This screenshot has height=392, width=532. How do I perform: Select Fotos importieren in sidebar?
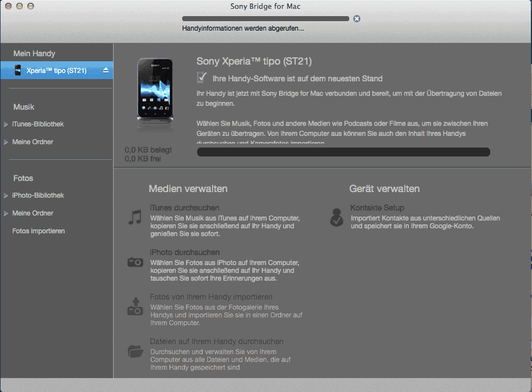[38, 231]
